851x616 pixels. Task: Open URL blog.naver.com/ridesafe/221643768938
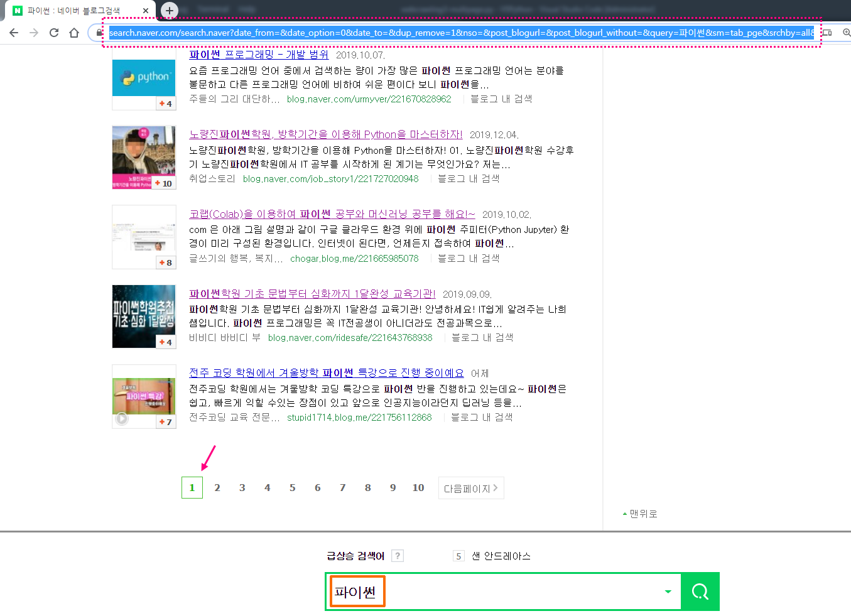click(350, 338)
